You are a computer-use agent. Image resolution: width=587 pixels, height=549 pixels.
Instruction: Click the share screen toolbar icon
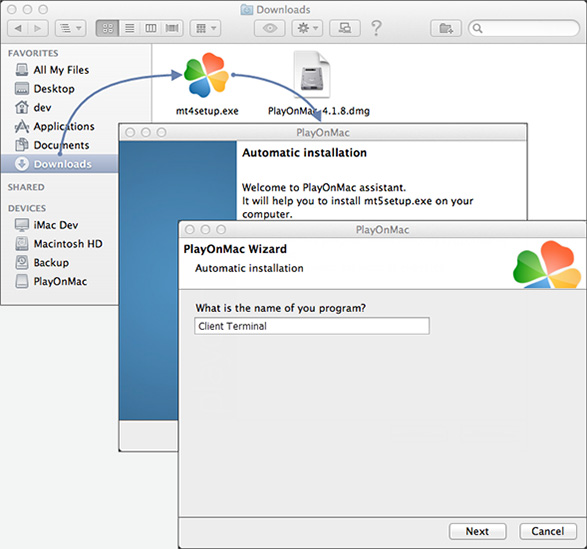click(345, 28)
